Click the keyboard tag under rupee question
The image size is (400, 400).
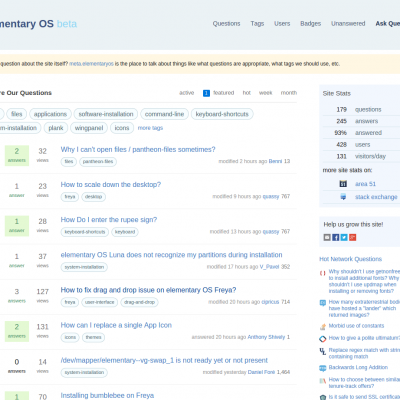[x=125, y=232]
